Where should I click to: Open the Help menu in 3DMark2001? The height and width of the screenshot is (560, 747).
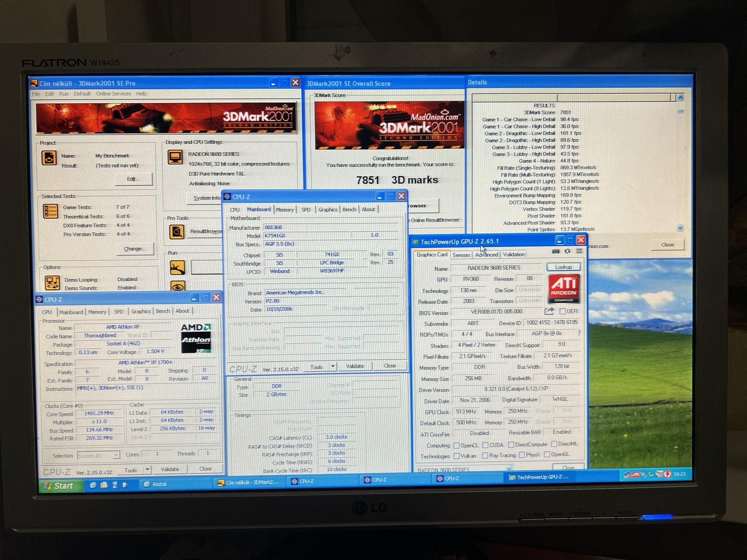141,94
